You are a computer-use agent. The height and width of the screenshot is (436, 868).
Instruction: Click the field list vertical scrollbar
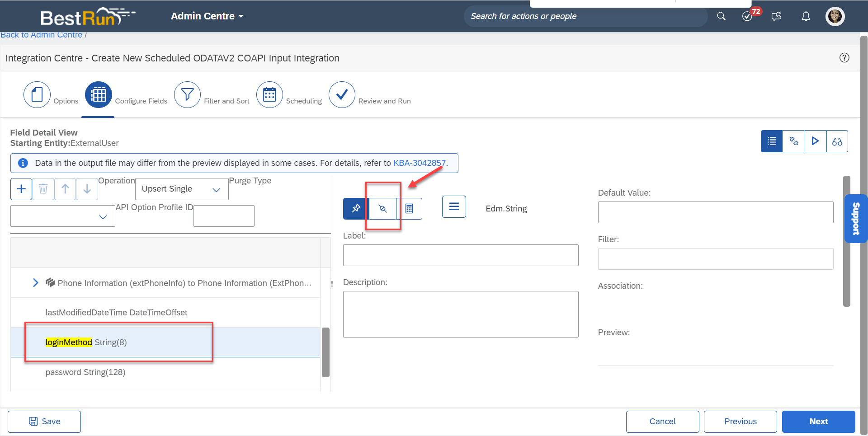click(325, 352)
